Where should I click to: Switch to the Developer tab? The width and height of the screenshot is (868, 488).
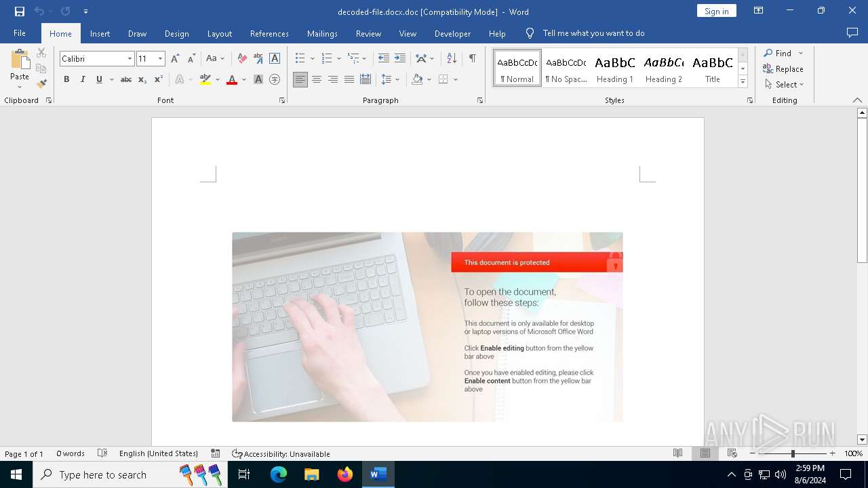[452, 33]
